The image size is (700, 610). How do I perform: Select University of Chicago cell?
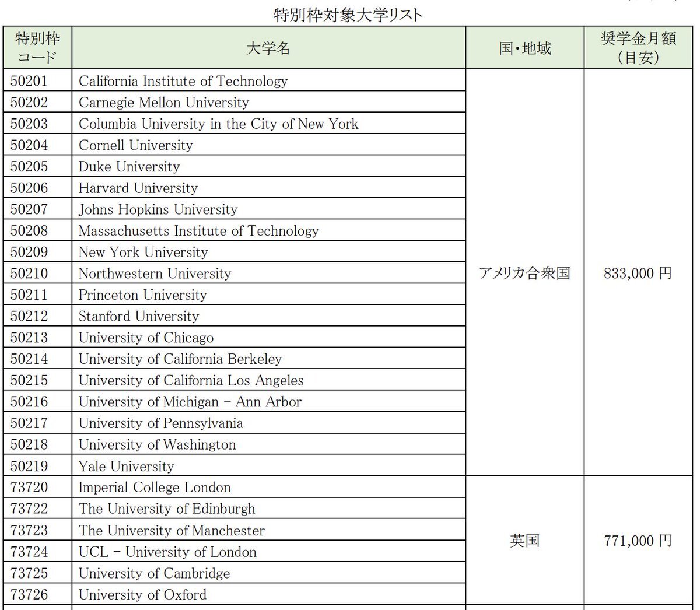pyautogui.click(x=269, y=337)
